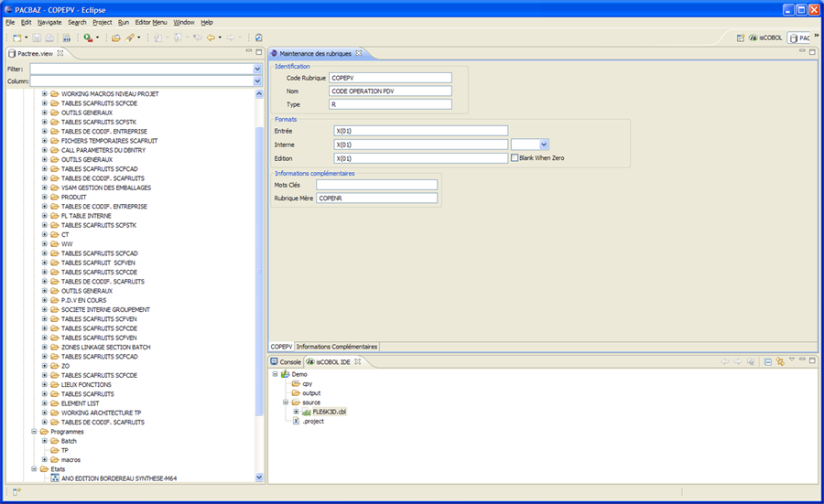The width and height of the screenshot is (824, 504).
Task: Click the Run/External Tools toolbar icon
Action: pos(87,38)
